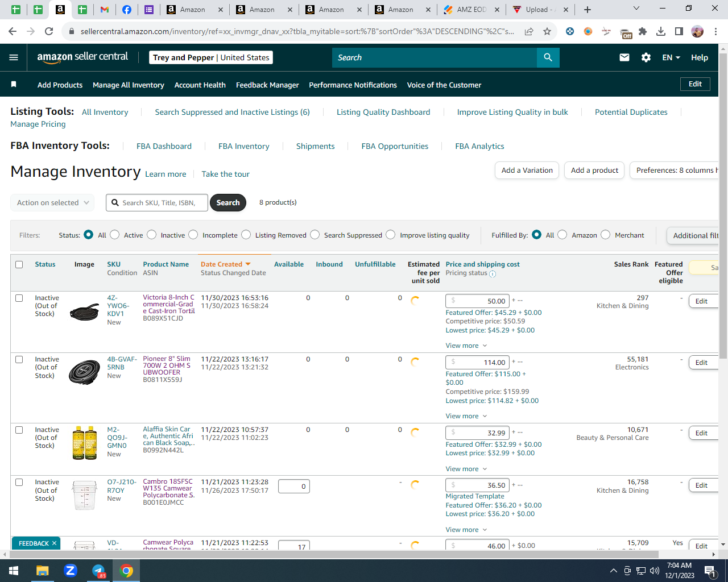Click the black Search button for SKUs
Image resolution: width=728 pixels, height=582 pixels.
coord(228,203)
